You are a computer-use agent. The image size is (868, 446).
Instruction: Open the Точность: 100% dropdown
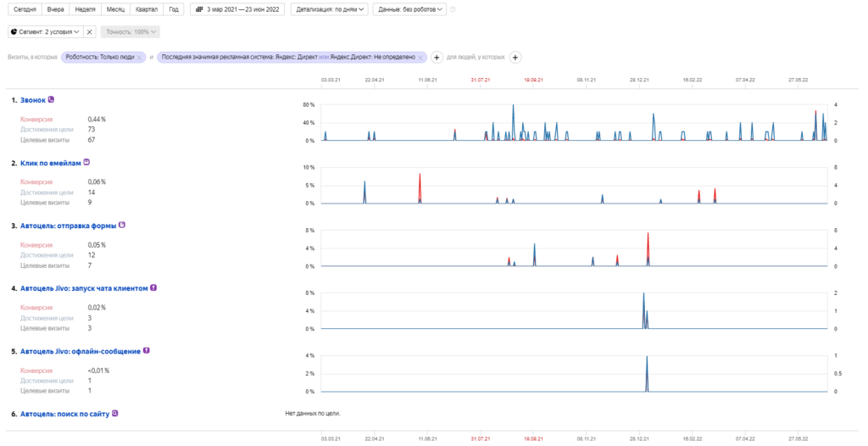pyautogui.click(x=131, y=31)
